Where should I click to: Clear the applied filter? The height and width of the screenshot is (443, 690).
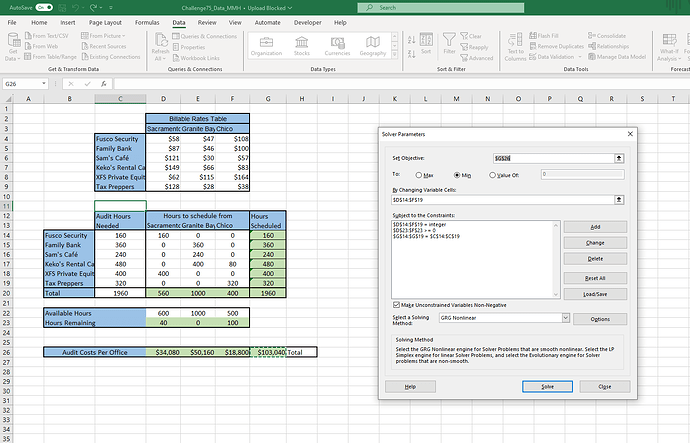(471, 36)
